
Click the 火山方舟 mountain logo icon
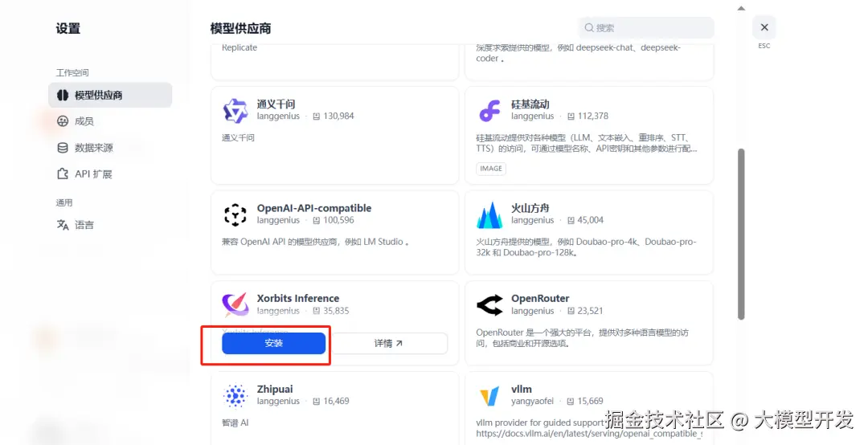click(x=489, y=214)
